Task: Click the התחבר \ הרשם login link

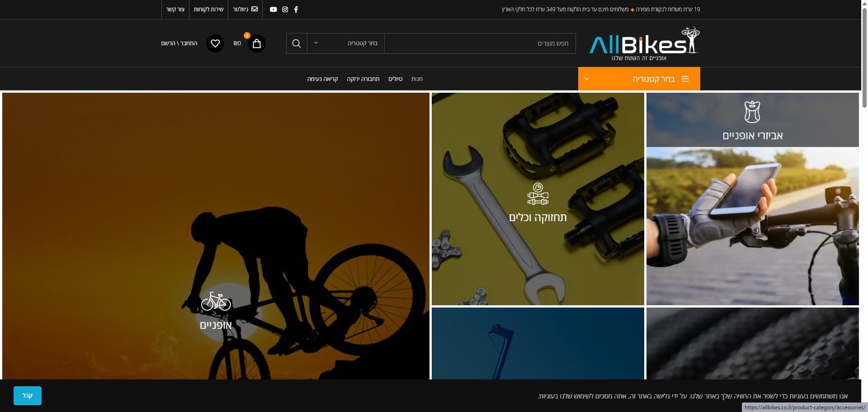Action: coord(179,43)
